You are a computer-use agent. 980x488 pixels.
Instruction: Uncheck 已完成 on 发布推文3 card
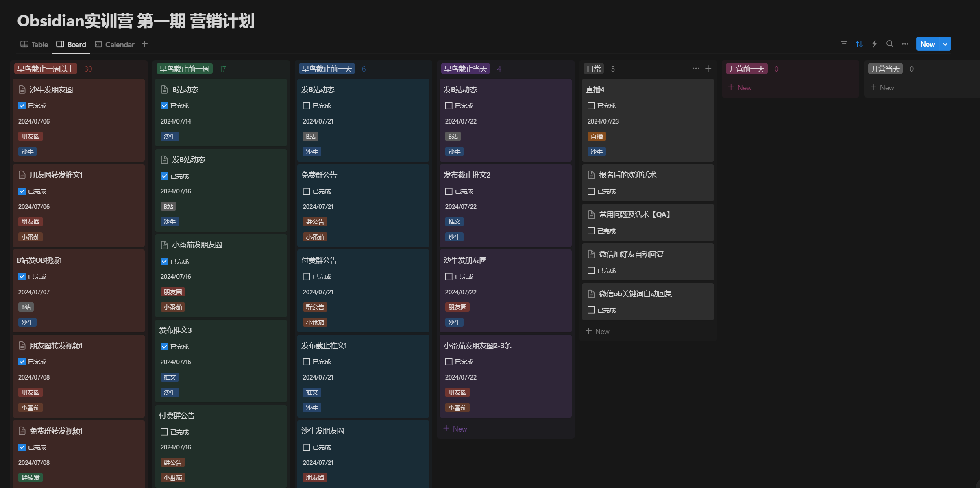[164, 347]
